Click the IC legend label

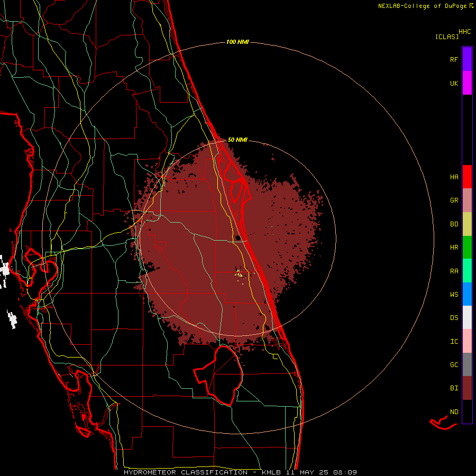click(454, 342)
